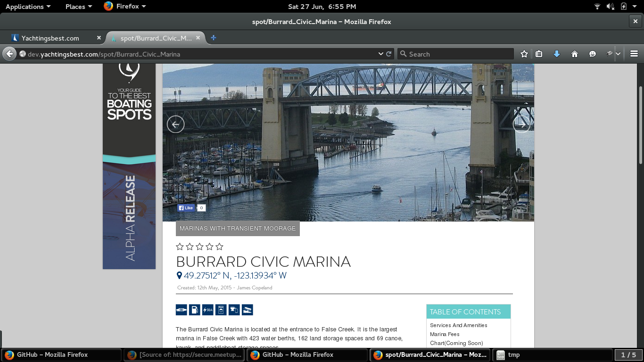Open the Places dropdown menu
This screenshot has width=644, height=362.
pos(78,7)
